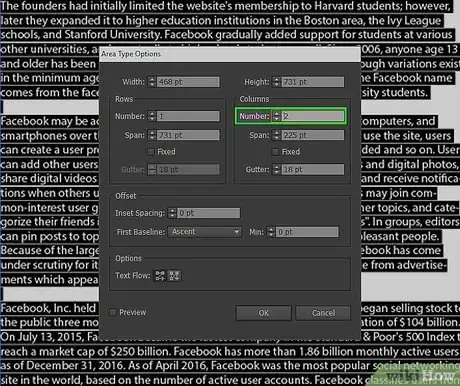Click the Columns Gutter field 18 pt
Screen dimensions: 460x386
[x=313, y=169]
